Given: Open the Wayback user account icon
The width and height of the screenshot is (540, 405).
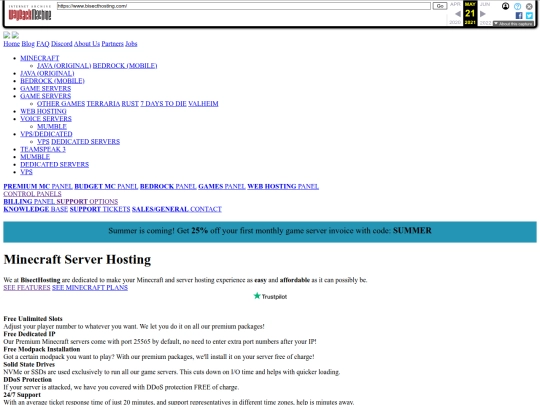Looking at the screenshot, I should 505,6.
